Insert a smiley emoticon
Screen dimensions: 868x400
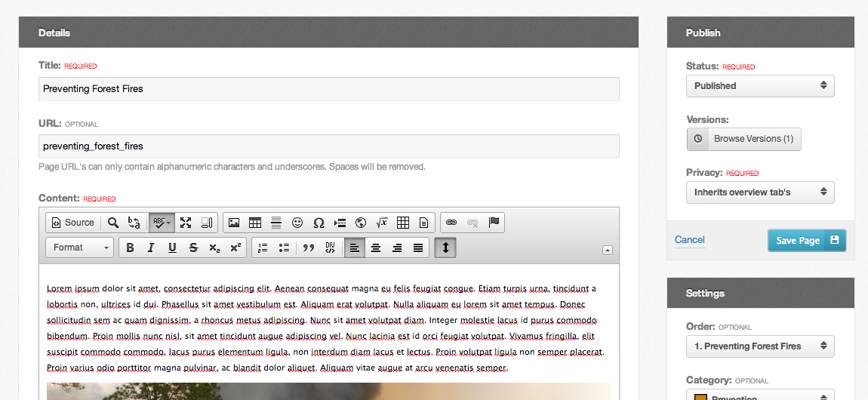pos(297,223)
